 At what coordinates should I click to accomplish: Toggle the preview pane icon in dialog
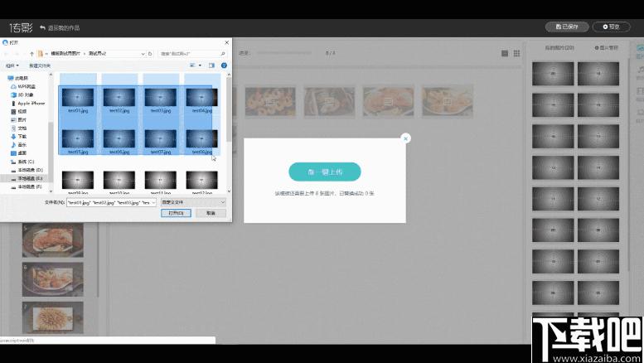point(211,65)
